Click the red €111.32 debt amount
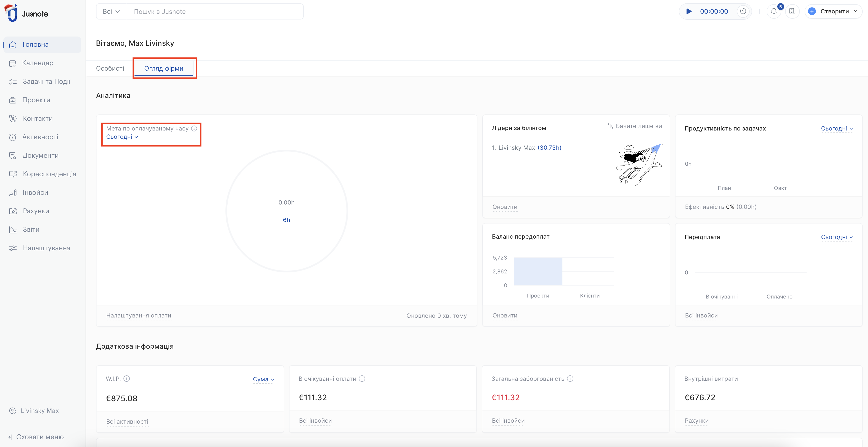 point(506,398)
